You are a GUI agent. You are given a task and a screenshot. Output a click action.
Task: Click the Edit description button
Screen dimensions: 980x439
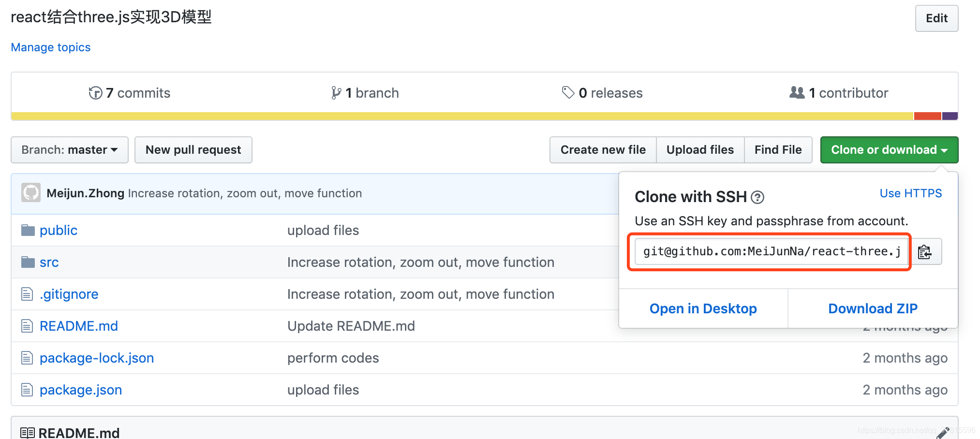pos(936,18)
